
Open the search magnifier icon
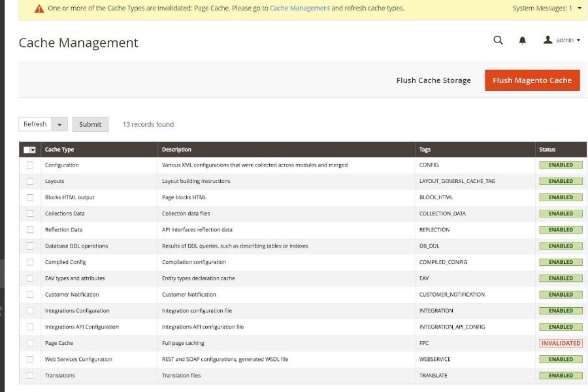click(x=498, y=40)
